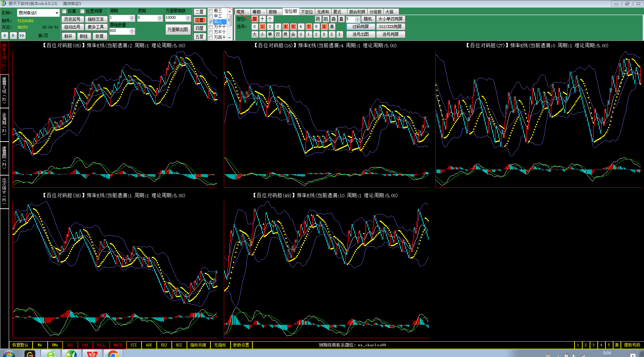Increase the 万里眼期数 spinner value
Screen dimensions: 644x357
188,16
